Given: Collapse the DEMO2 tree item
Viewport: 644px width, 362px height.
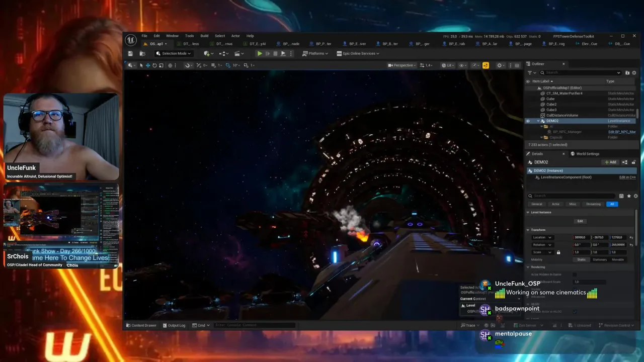Looking at the screenshot, I should (x=538, y=121).
